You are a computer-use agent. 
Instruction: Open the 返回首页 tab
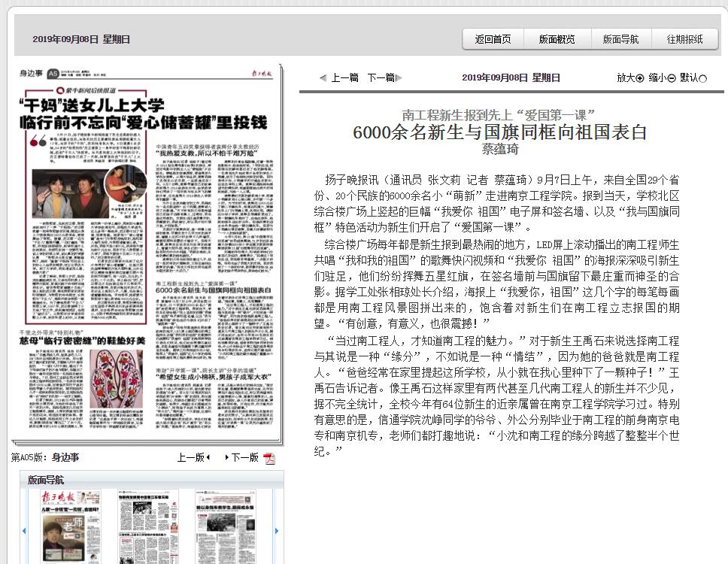493,39
